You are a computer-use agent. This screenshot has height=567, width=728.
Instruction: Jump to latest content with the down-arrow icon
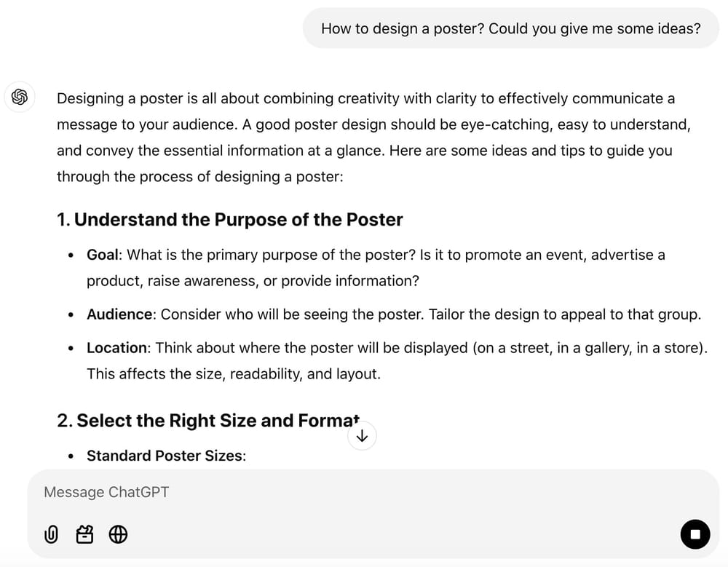(x=362, y=435)
